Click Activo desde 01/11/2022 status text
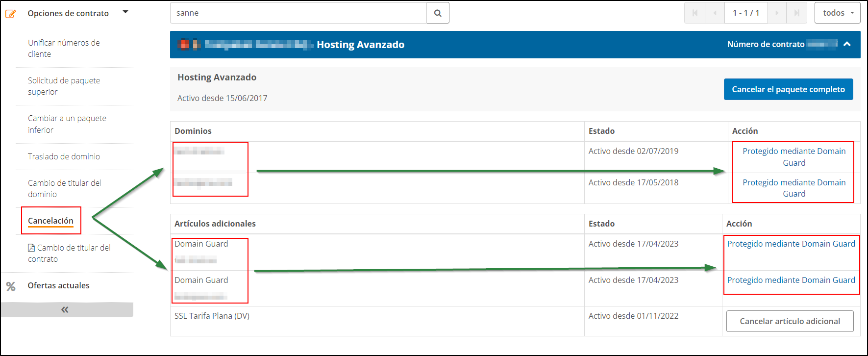 (x=633, y=316)
